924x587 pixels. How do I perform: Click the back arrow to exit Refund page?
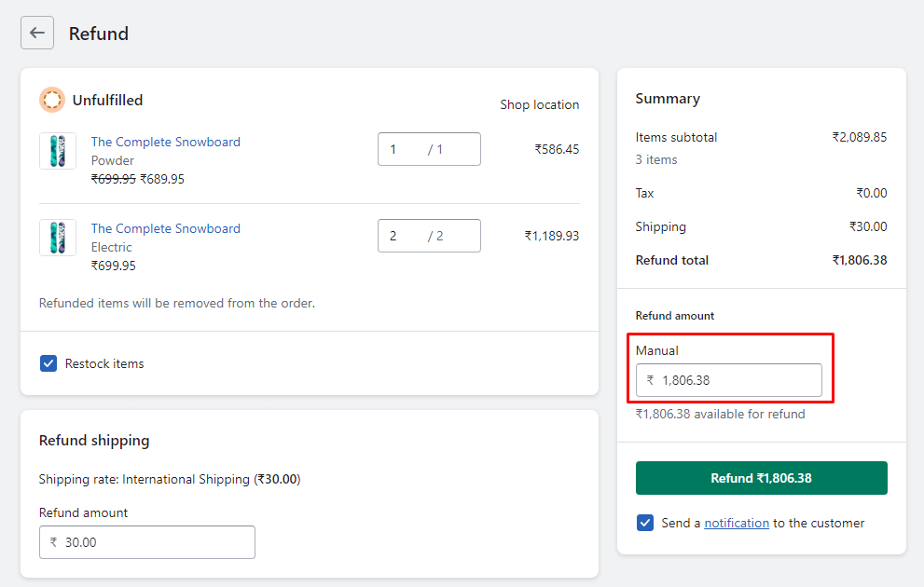tap(36, 33)
